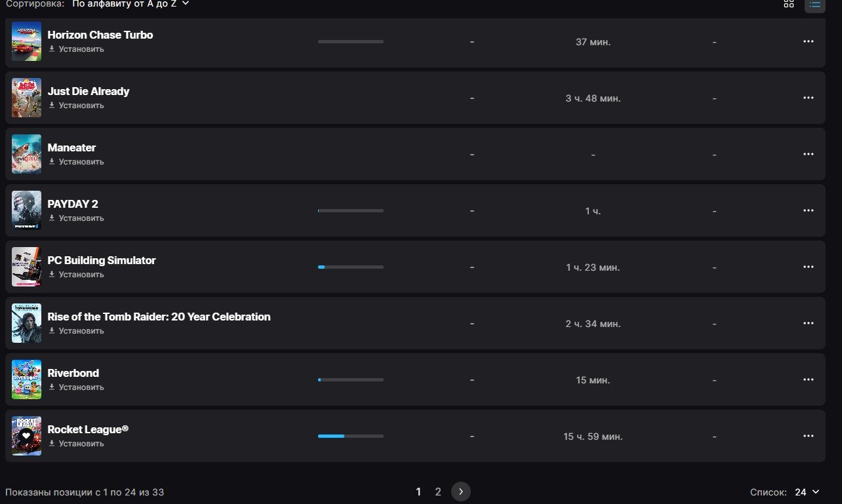The width and height of the screenshot is (842, 504).
Task: Open page 2 of the library
Action: (438, 492)
